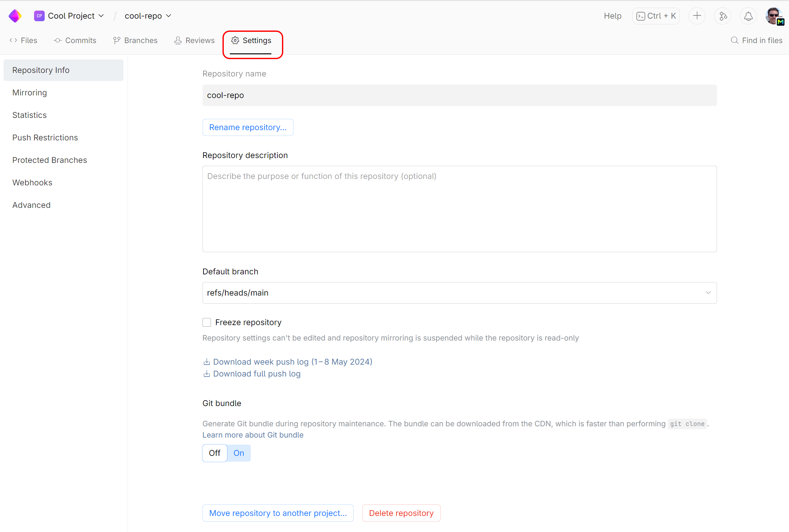Open Learn more about Git bundle link

coord(253,435)
